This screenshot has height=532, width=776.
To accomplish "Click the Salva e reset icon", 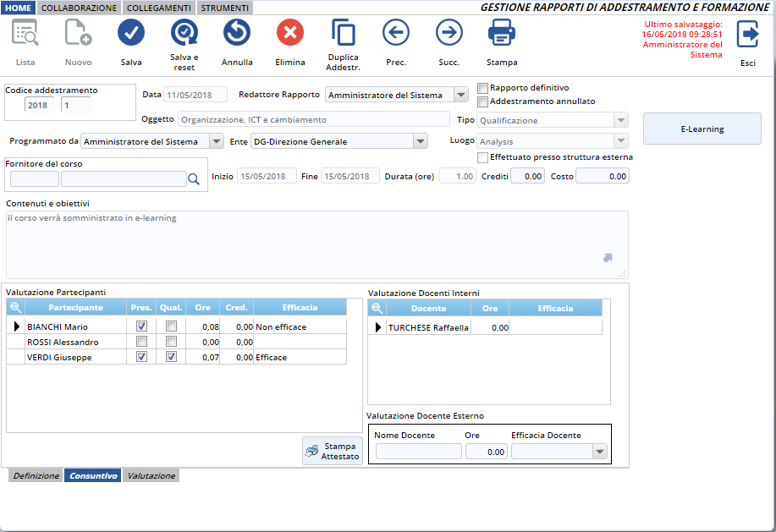I will pyautogui.click(x=184, y=34).
